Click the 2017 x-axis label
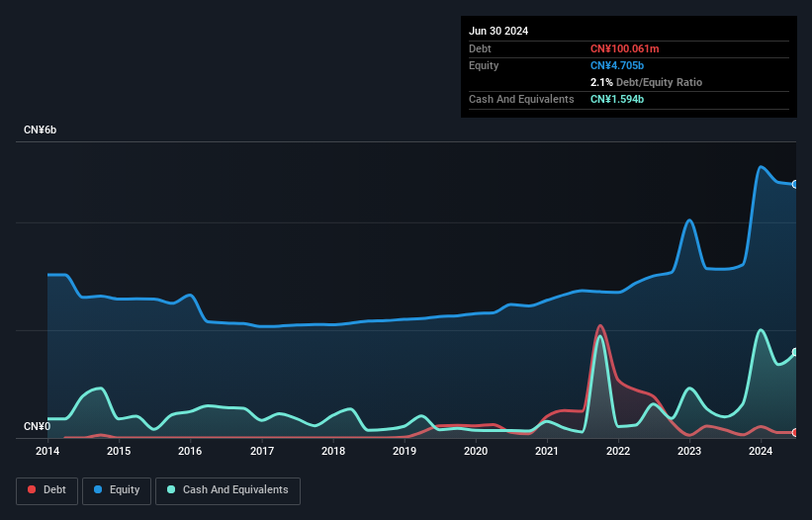The image size is (812, 520). (x=262, y=451)
